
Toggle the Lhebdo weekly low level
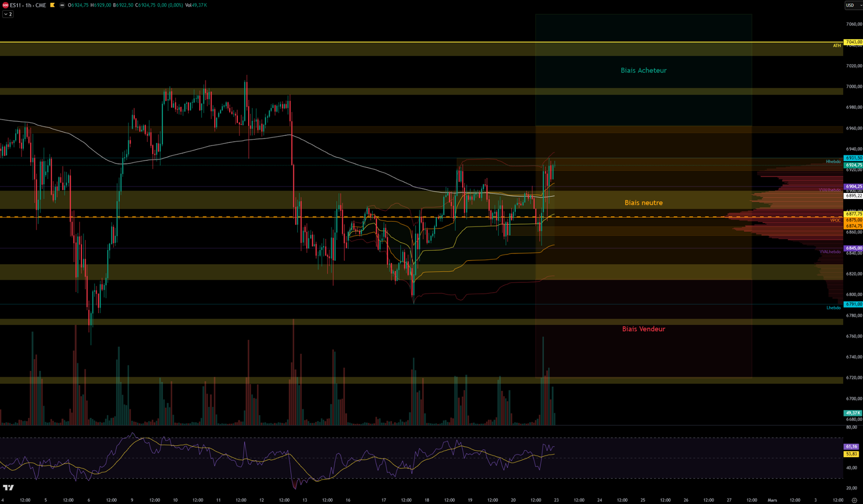point(833,307)
